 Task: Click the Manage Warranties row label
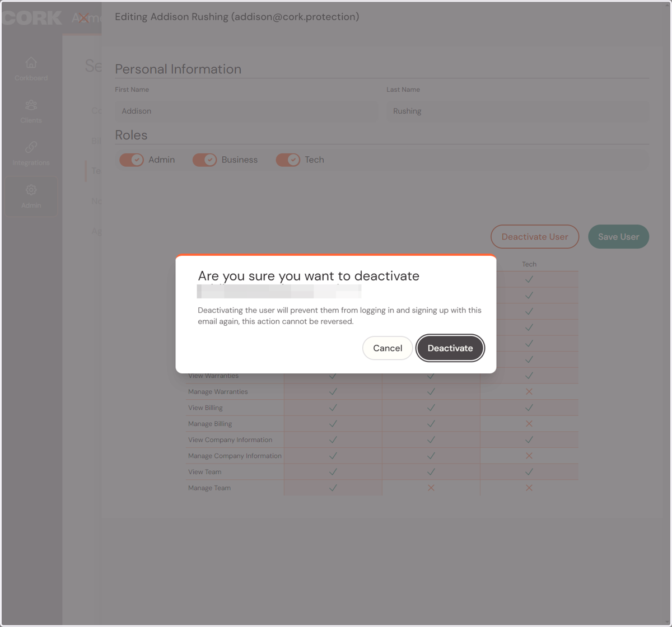(x=218, y=392)
